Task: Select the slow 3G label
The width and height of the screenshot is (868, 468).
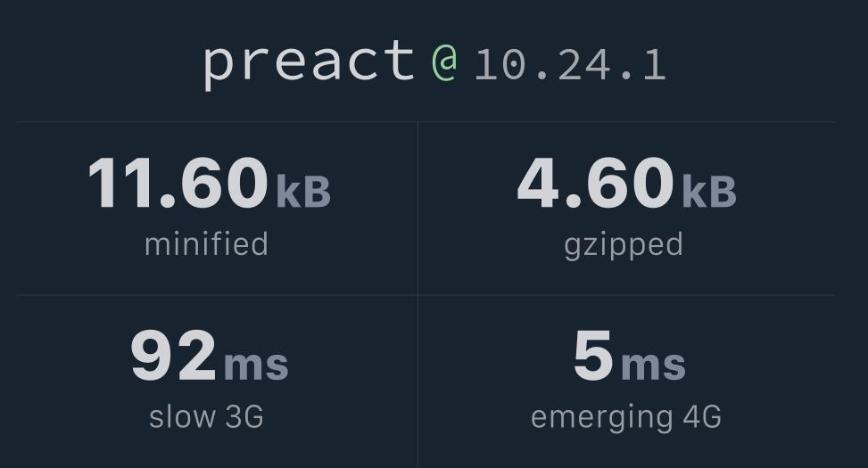Action: click(206, 417)
